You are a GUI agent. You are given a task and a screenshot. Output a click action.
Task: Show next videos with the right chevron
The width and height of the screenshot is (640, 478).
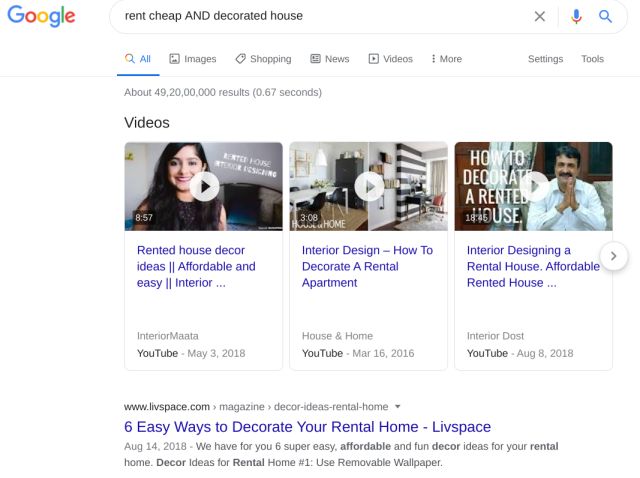(613, 256)
